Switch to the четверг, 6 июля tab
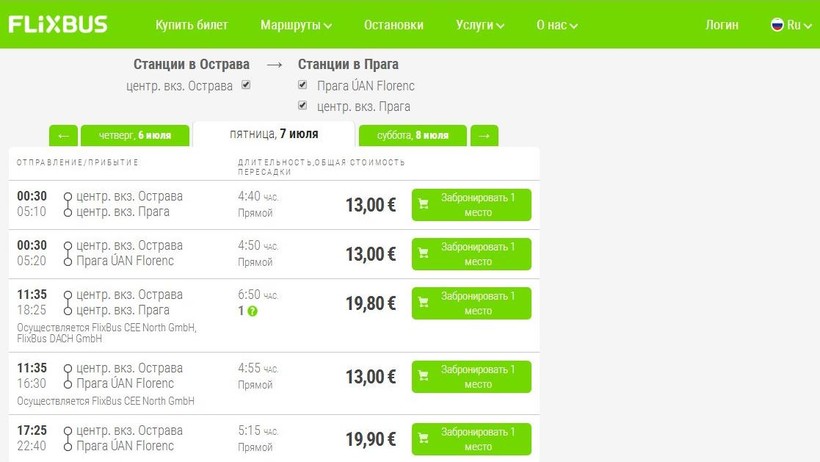Viewport: 820px width, 462px height. pos(134,135)
